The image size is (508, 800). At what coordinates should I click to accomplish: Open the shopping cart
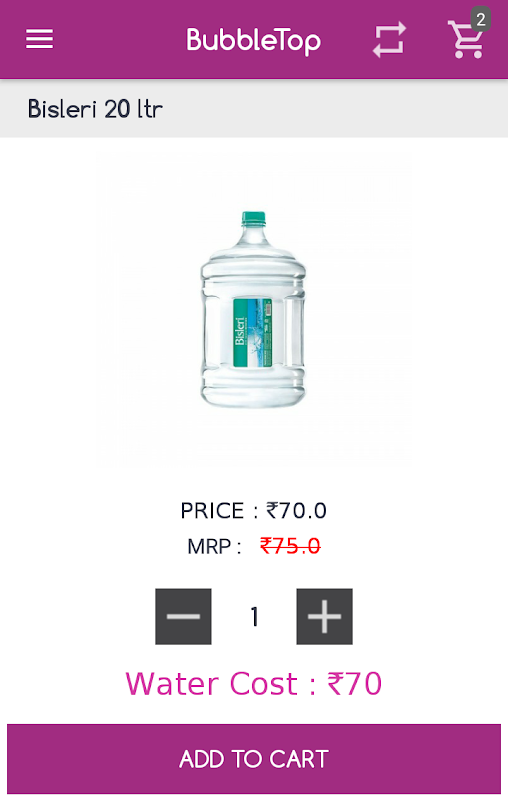pos(465,39)
